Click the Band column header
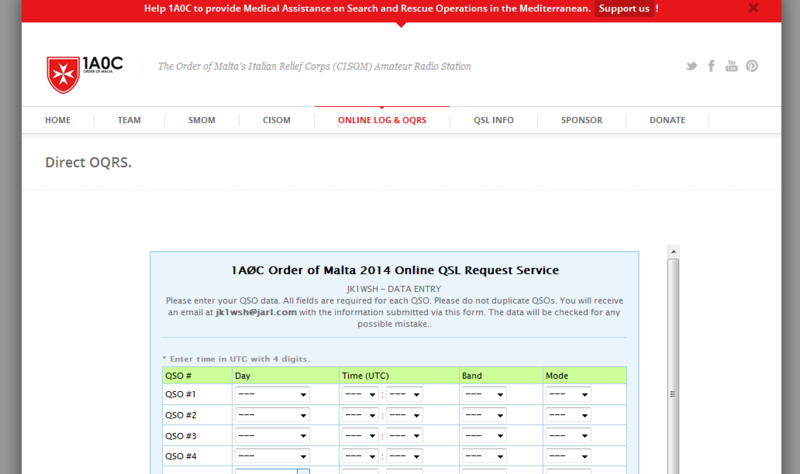 pos(501,376)
